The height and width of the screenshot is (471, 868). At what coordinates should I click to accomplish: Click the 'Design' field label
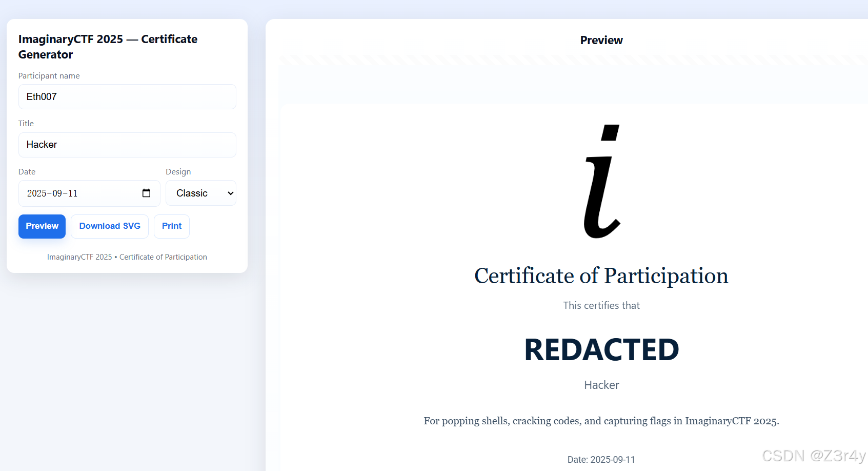178,172
